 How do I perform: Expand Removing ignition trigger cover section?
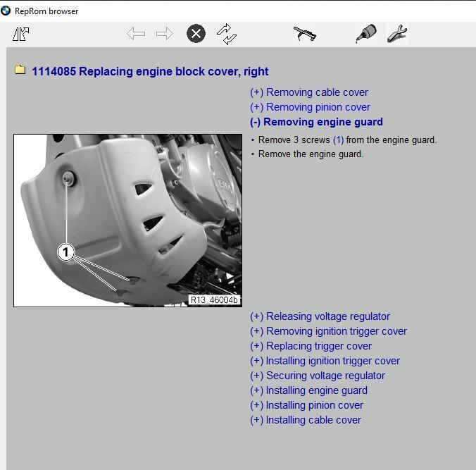pyautogui.click(x=328, y=331)
